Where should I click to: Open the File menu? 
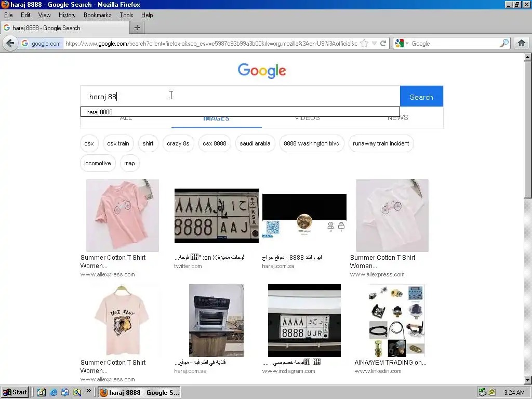pos(8,15)
